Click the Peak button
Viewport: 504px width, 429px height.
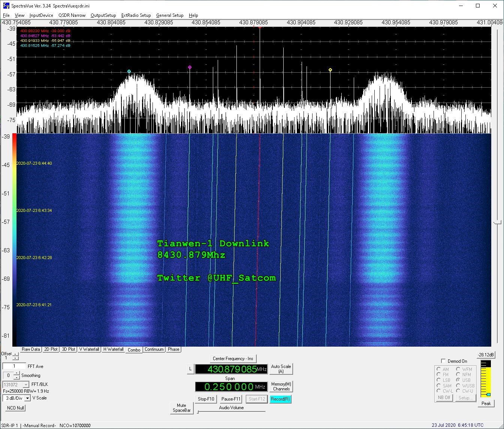486,403
